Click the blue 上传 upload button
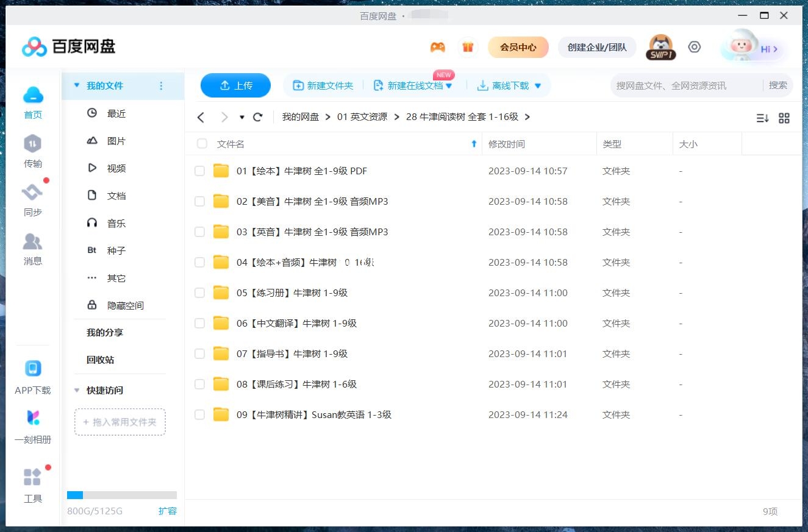Screen dimensions: 808x532 point(235,85)
